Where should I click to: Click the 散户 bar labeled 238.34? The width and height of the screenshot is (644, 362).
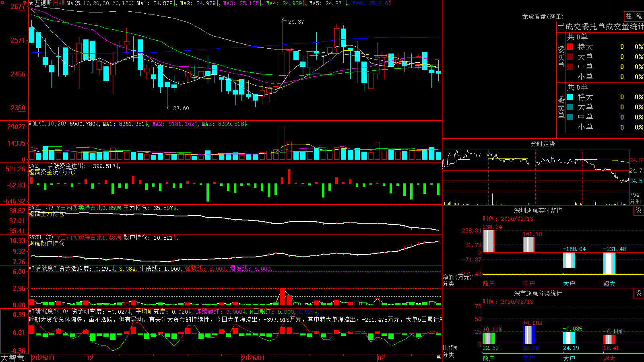click(489, 241)
